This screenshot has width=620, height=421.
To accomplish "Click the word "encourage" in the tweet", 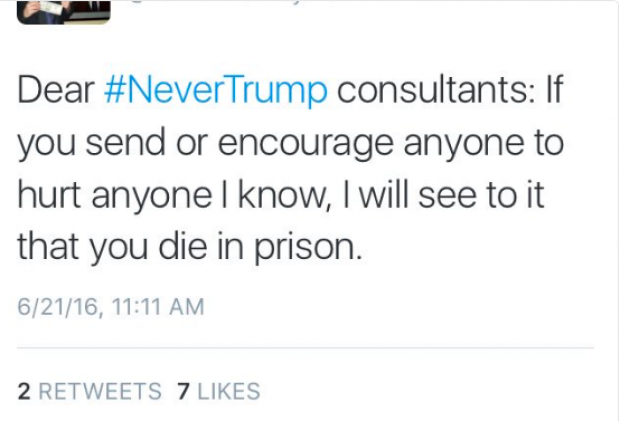I will (x=306, y=143).
